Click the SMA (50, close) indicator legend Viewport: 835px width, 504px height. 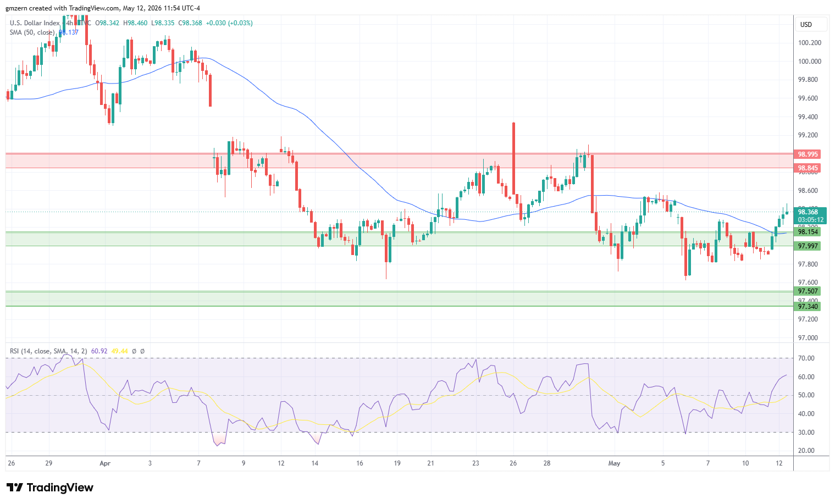pos(32,32)
